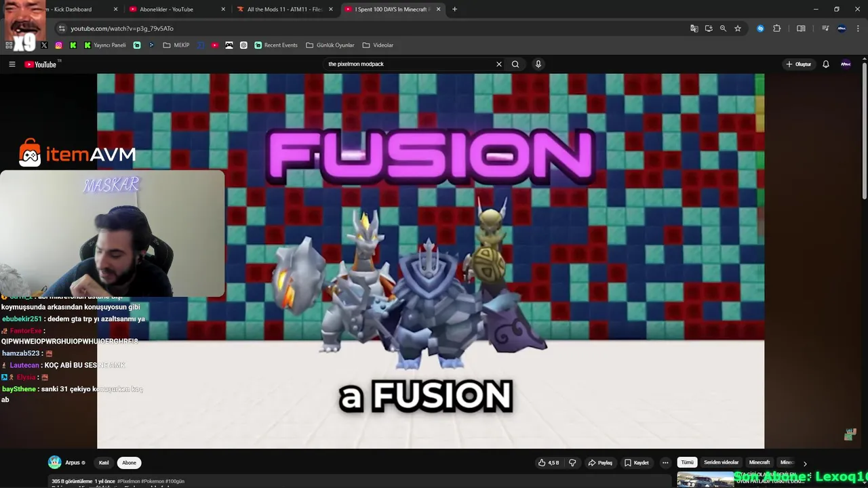Click the Oluştur create button
868x488 pixels.
pyautogui.click(x=799, y=64)
